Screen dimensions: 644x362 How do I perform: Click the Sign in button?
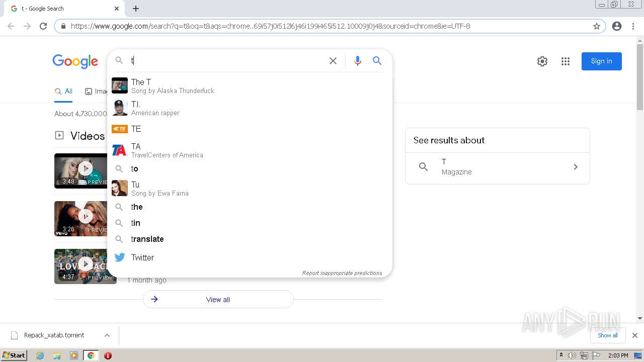[x=602, y=61]
